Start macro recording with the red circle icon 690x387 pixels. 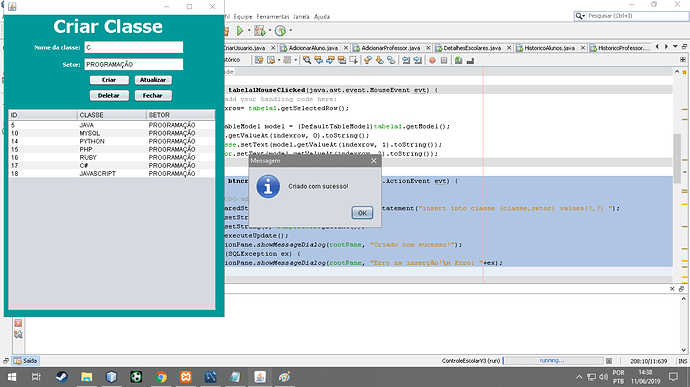pyautogui.click(x=432, y=60)
